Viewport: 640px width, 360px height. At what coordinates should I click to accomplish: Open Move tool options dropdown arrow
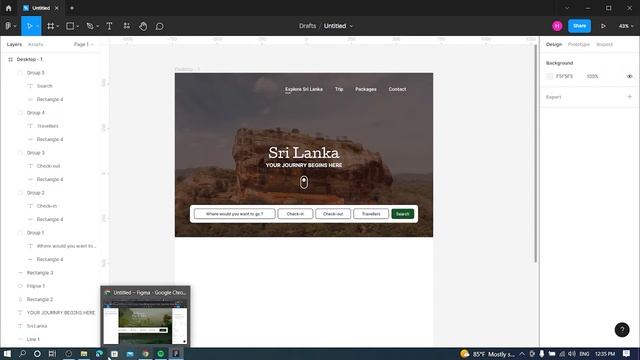click(38, 26)
